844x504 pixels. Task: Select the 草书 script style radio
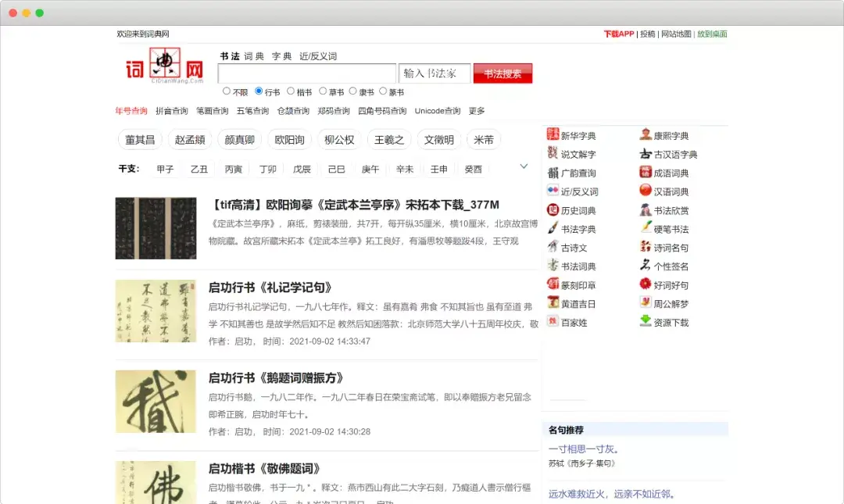(x=323, y=91)
